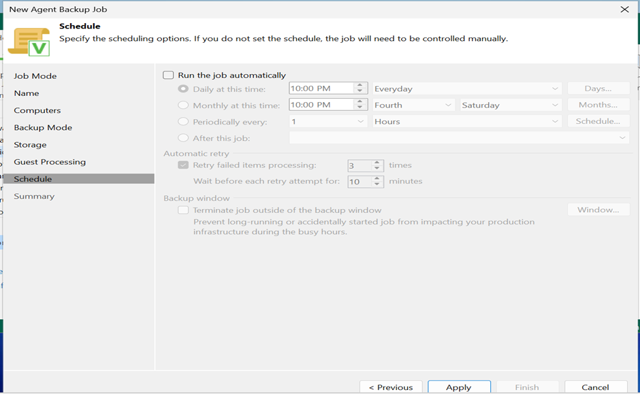Click the wait minutes field showing 10
The width and height of the screenshot is (640, 394).
(359, 181)
